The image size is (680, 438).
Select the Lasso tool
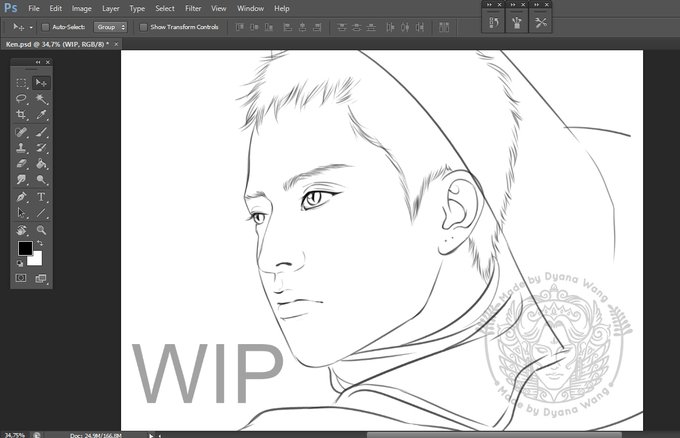click(x=21, y=99)
